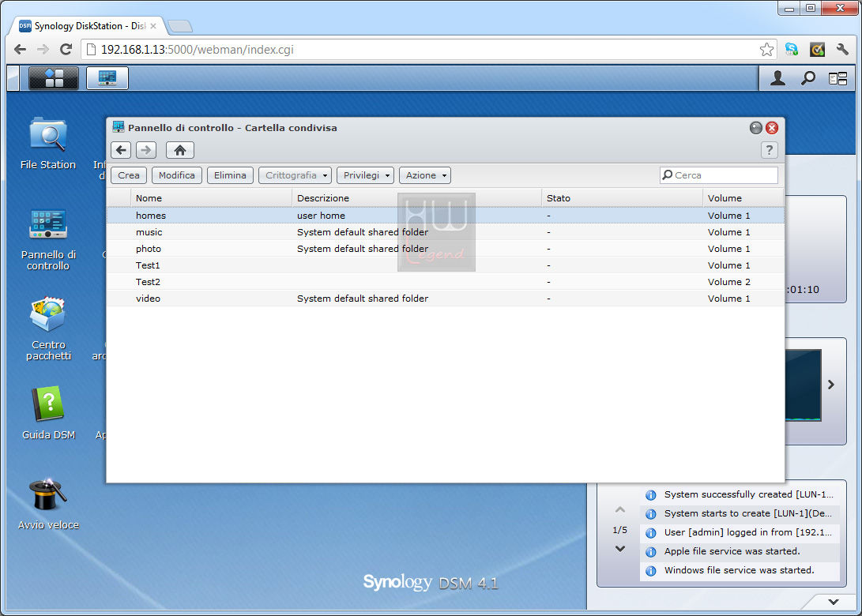Open the Chrome wrench menu
Image resolution: width=862 pixels, height=616 pixels.
[842, 50]
